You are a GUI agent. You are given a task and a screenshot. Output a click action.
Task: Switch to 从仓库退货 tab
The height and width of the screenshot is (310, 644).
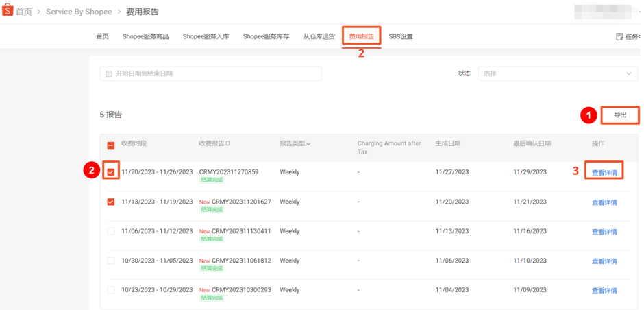click(x=319, y=36)
